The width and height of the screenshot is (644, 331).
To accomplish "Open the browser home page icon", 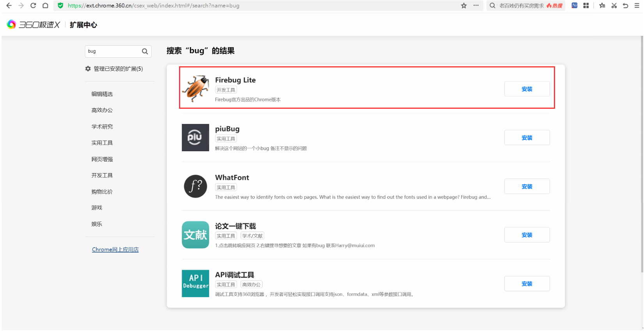I will [45, 5].
